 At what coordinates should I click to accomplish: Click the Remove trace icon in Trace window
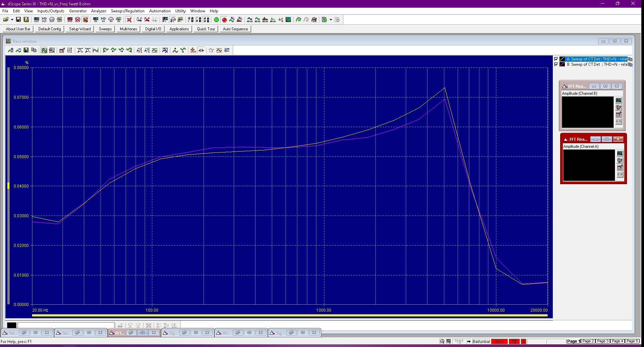(18, 50)
